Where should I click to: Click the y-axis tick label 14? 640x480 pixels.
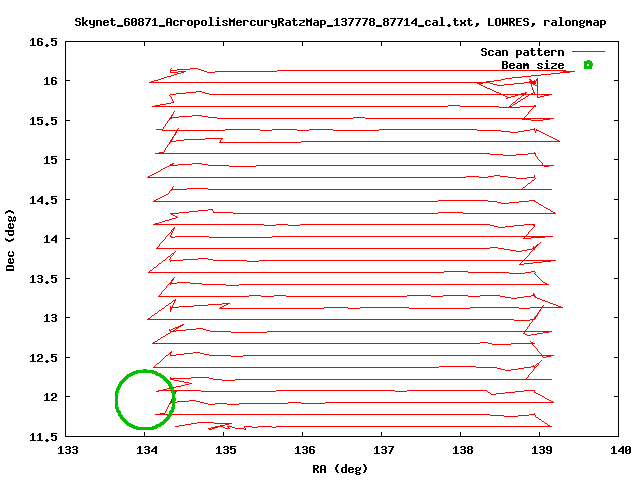(x=51, y=239)
